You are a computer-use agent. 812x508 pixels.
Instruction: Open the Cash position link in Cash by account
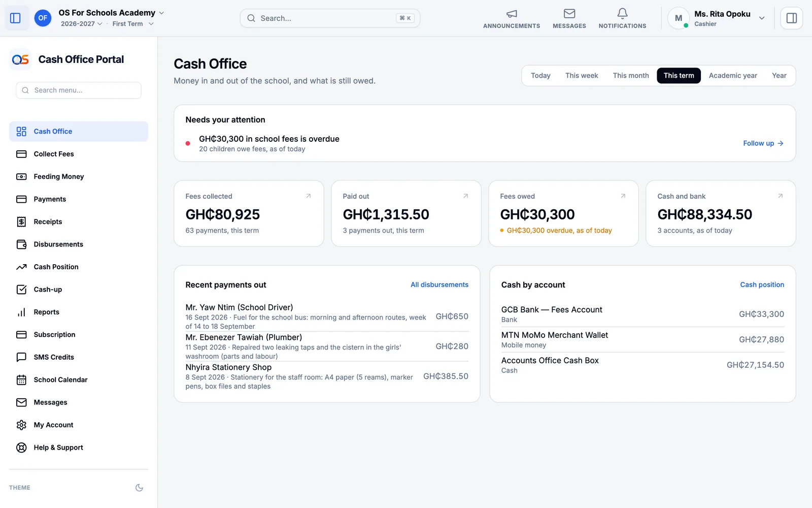click(762, 285)
